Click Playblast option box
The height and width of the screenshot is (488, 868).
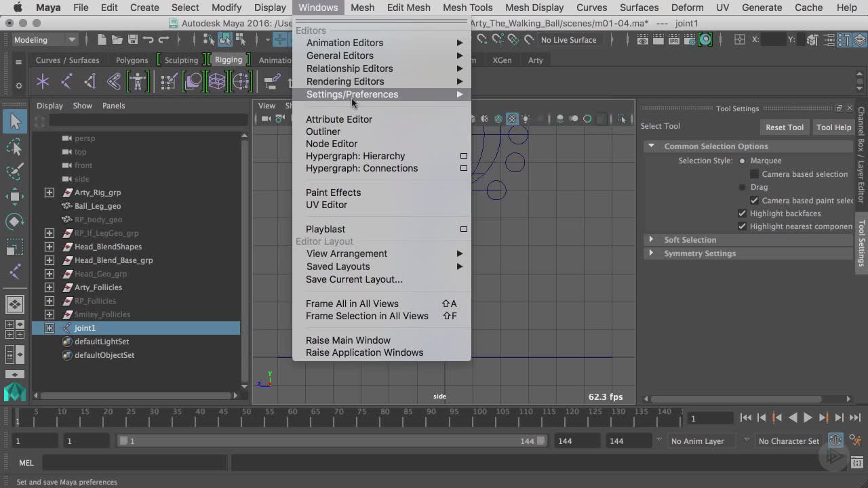coord(464,229)
